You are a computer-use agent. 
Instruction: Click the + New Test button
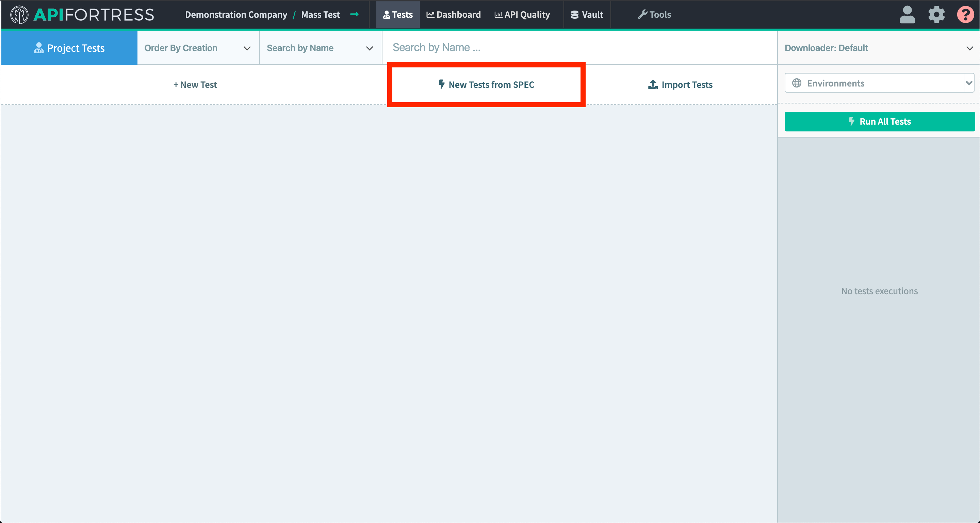(x=195, y=84)
